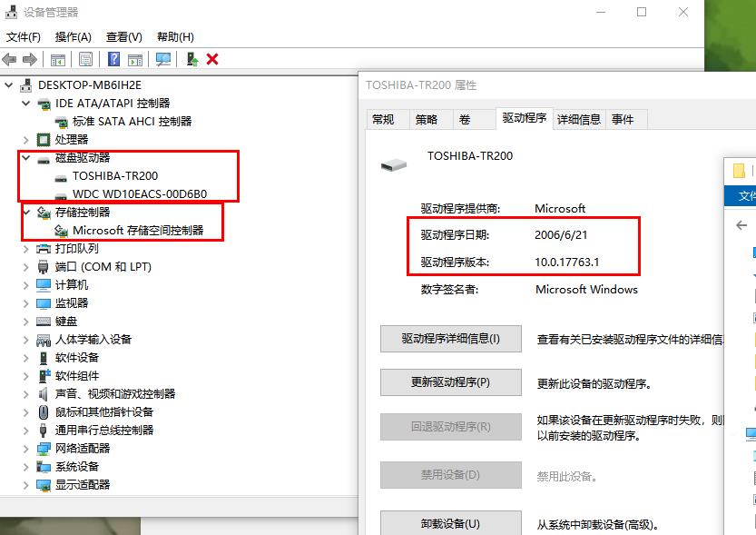Viewport: 756px width, 535px height.
Task: Click the 驱动程序详细信息(I) button
Action: click(451, 339)
